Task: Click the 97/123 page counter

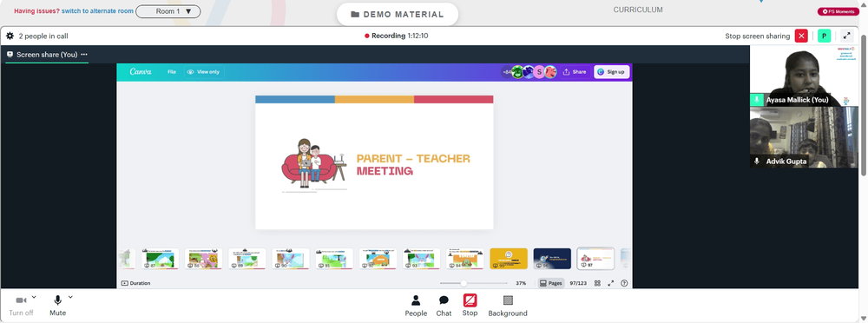Action: (x=578, y=283)
